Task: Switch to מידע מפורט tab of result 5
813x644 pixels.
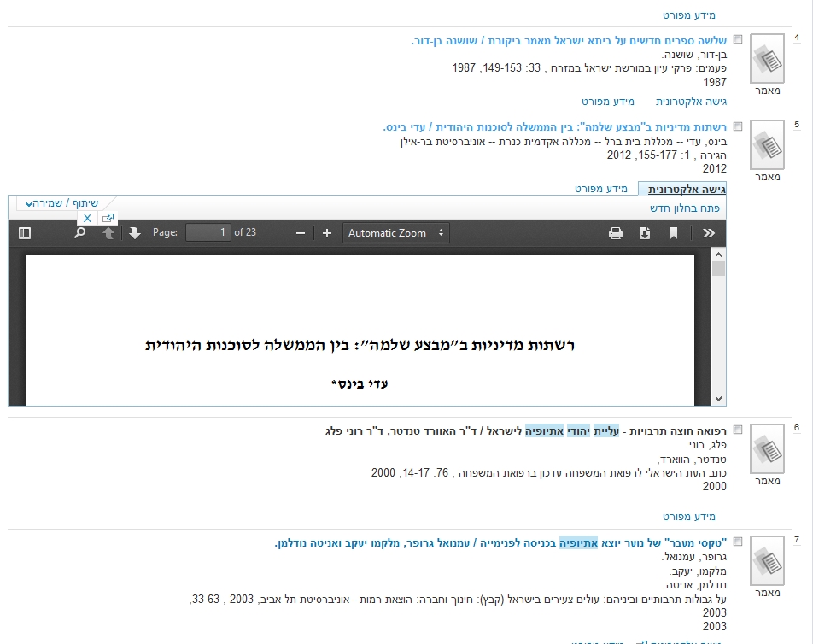Action: [x=600, y=189]
